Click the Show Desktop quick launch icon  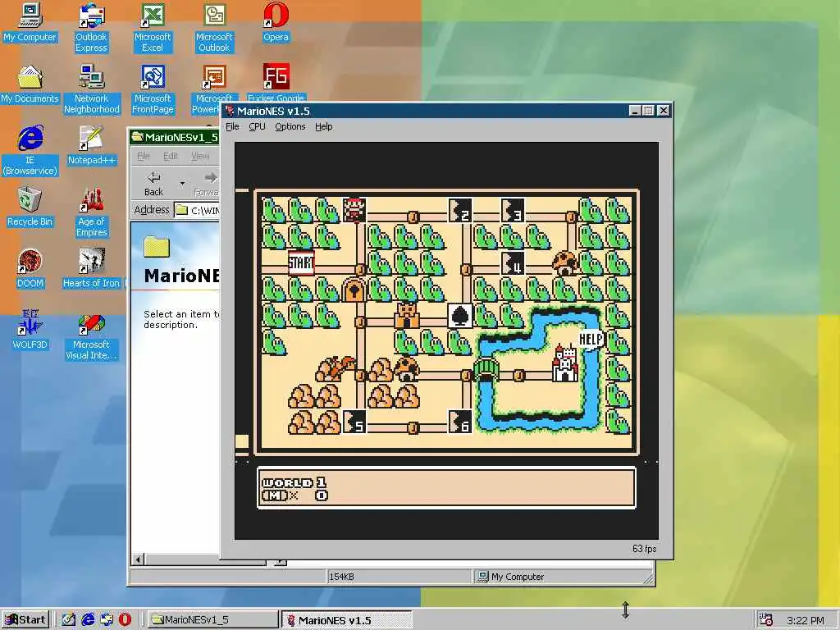click(x=69, y=619)
